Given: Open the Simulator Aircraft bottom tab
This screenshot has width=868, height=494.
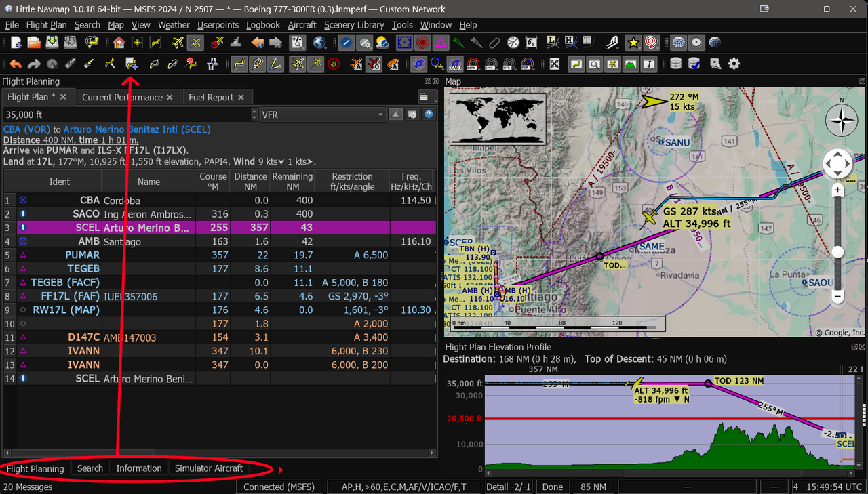Looking at the screenshot, I should [x=209, y=468].
